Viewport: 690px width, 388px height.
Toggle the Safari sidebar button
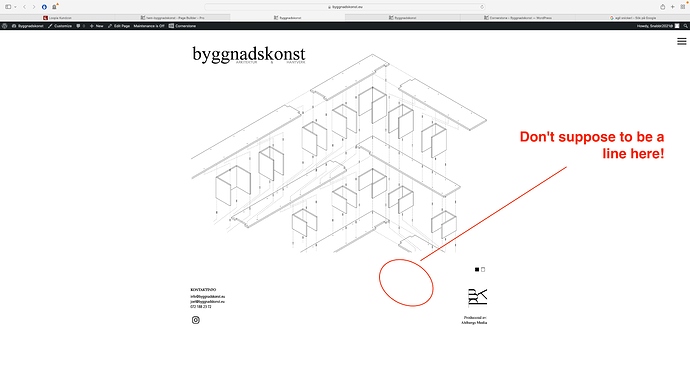(x=8, y=7)
